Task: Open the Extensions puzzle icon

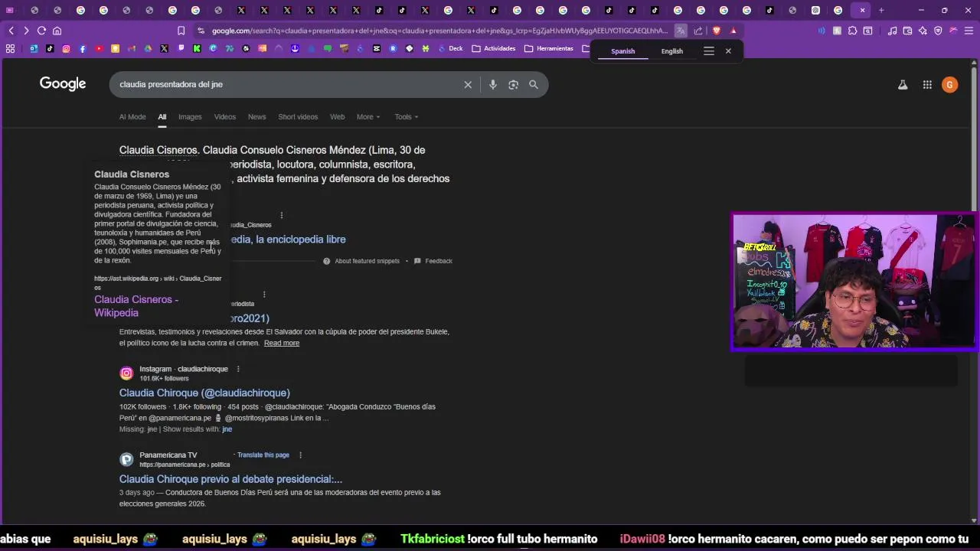Action: point(852,31)
